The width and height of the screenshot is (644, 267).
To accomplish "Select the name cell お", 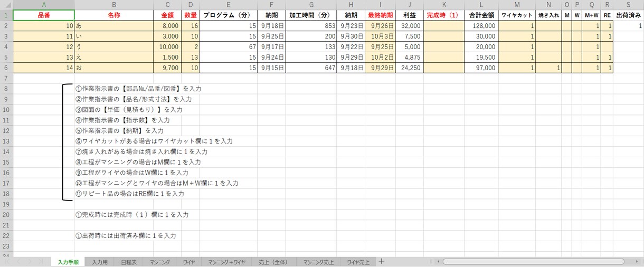I will click(x=114, y=68).
